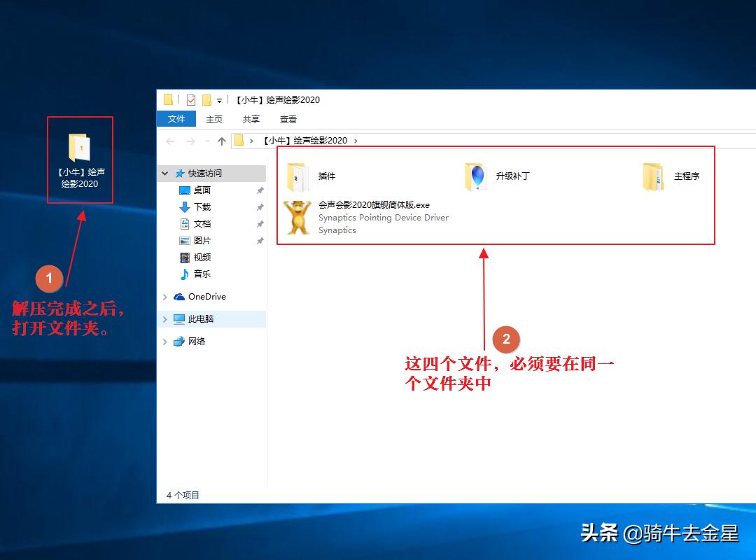756x560 pixels.
Task: Unpin 文档 from Quick access
Action: [x=260, y=223]
